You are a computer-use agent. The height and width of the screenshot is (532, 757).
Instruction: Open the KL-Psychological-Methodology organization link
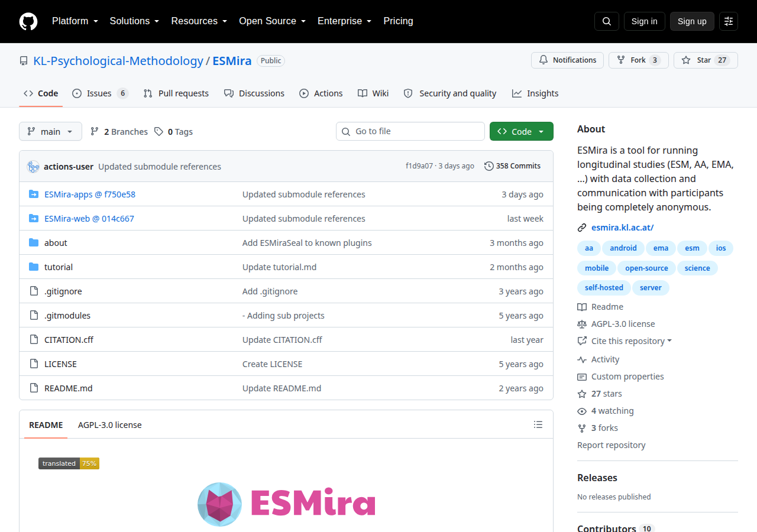(x=118, y=61)
